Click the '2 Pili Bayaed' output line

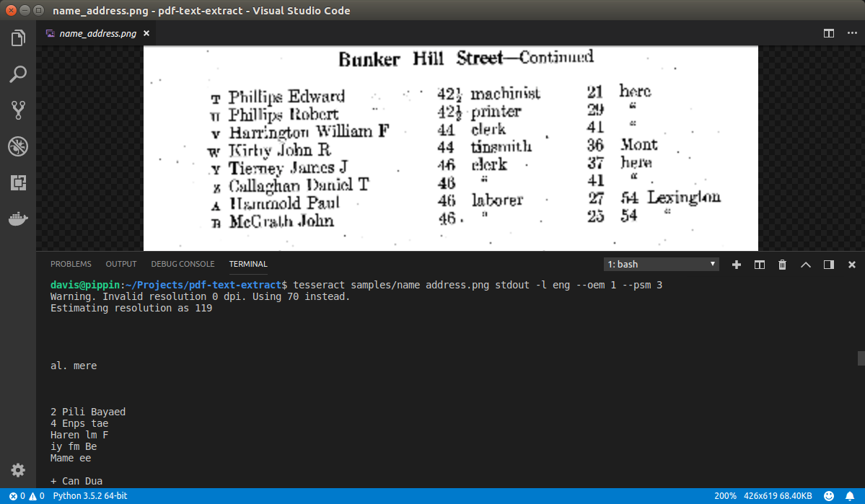click(88, 412)
